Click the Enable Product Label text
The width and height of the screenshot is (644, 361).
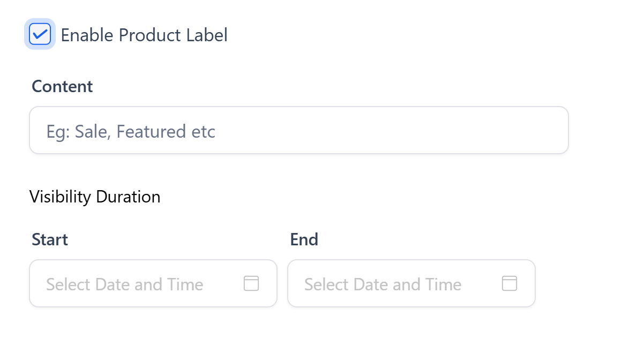(x=144, y=34)
